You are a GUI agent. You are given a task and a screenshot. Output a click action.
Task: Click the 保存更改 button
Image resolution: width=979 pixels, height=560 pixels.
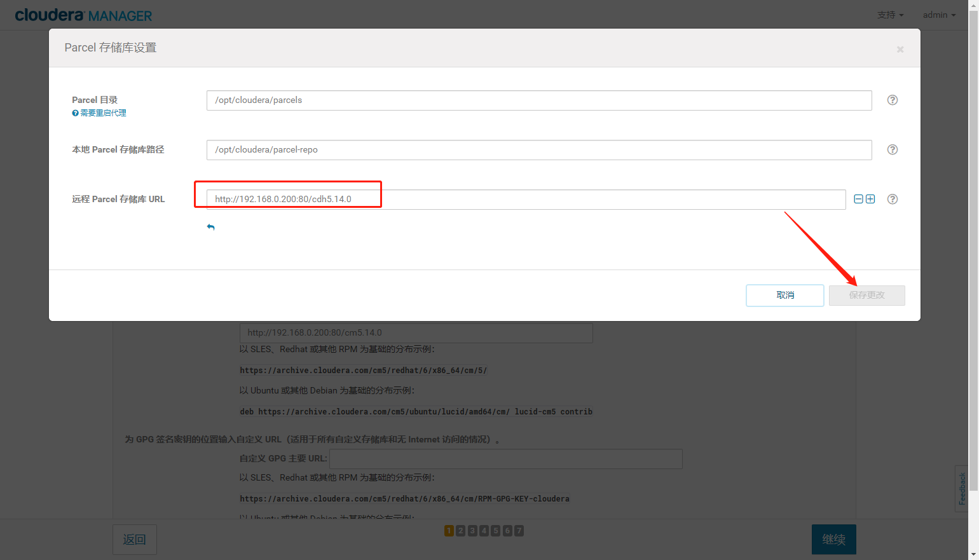(x=867, y=295)
